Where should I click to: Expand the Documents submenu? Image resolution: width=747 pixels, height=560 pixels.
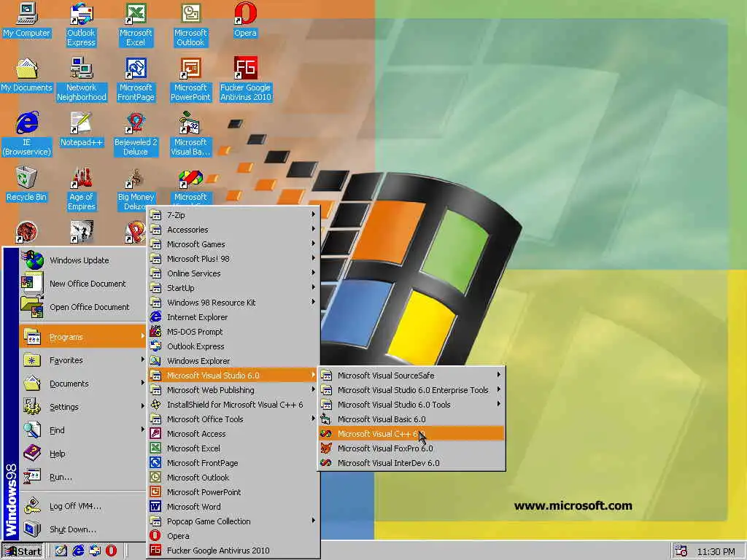[83, 384]
